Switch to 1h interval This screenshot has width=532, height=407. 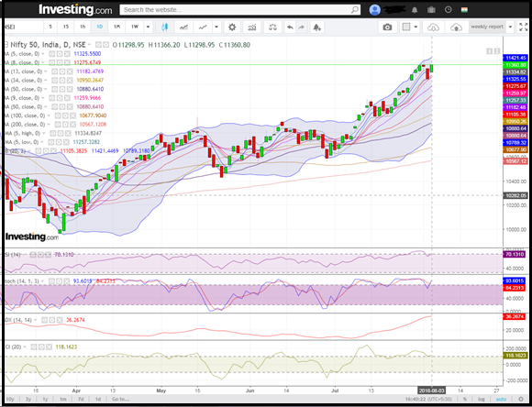83,27
